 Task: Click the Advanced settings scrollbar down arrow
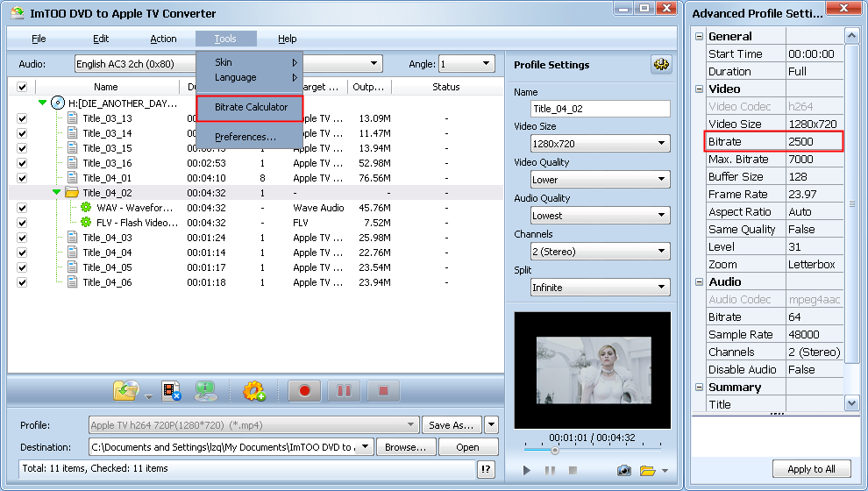coord(851,403)
